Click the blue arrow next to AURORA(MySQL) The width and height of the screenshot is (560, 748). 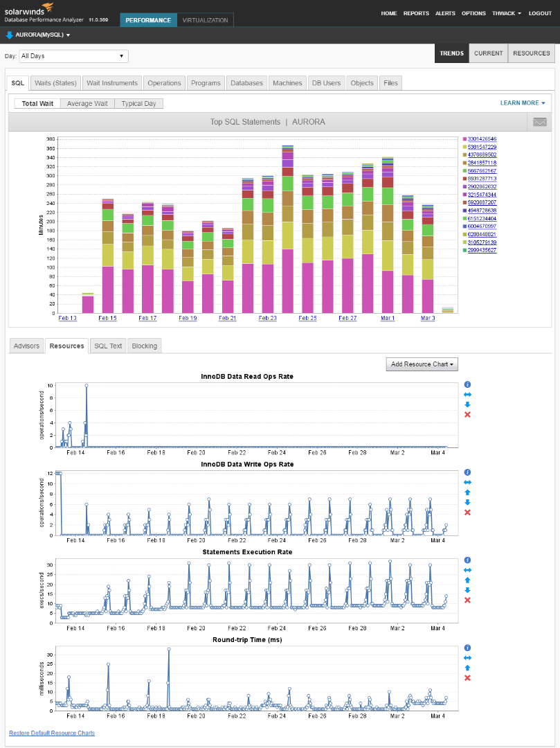(9, 35)
